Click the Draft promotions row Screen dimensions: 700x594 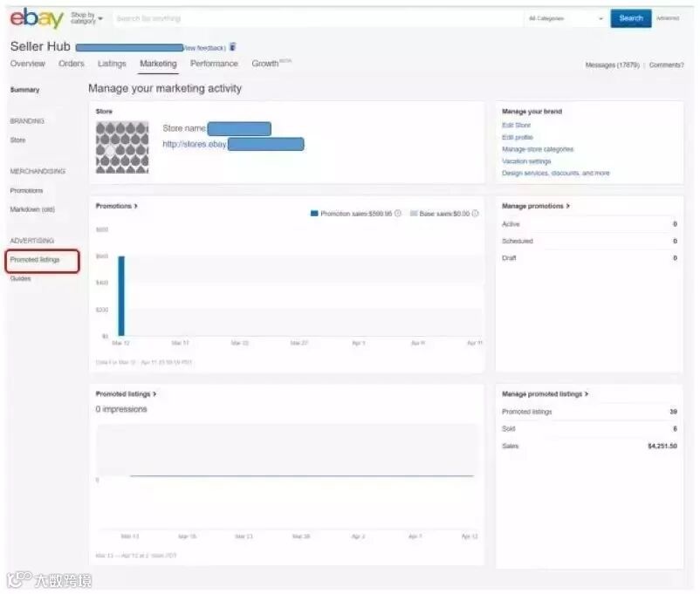(x=589, y=258)
